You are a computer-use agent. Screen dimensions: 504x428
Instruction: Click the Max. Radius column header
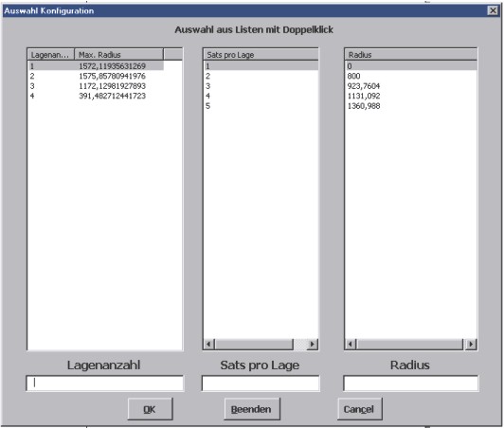[x=119, y=55]
